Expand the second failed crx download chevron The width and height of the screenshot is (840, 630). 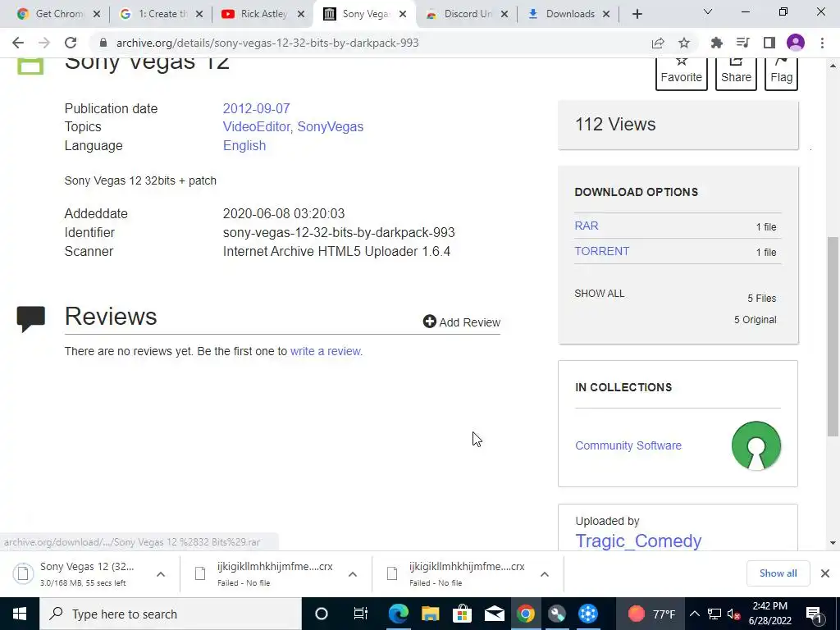click(545, 573)
